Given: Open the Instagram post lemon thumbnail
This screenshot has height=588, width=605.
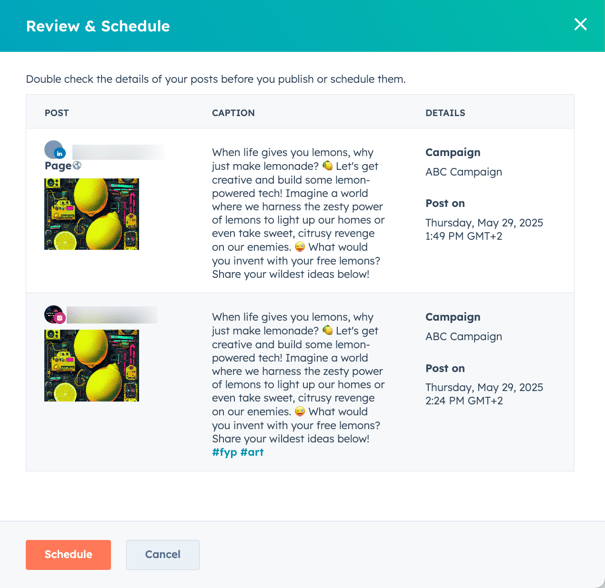Looking at the screenshot, I should pyautogui.click(x=91, y=366).
